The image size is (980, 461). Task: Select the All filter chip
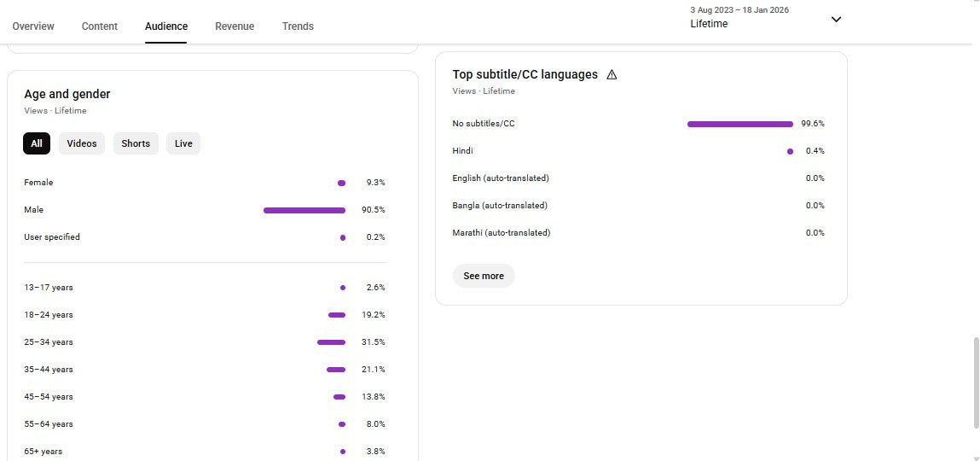37,143
